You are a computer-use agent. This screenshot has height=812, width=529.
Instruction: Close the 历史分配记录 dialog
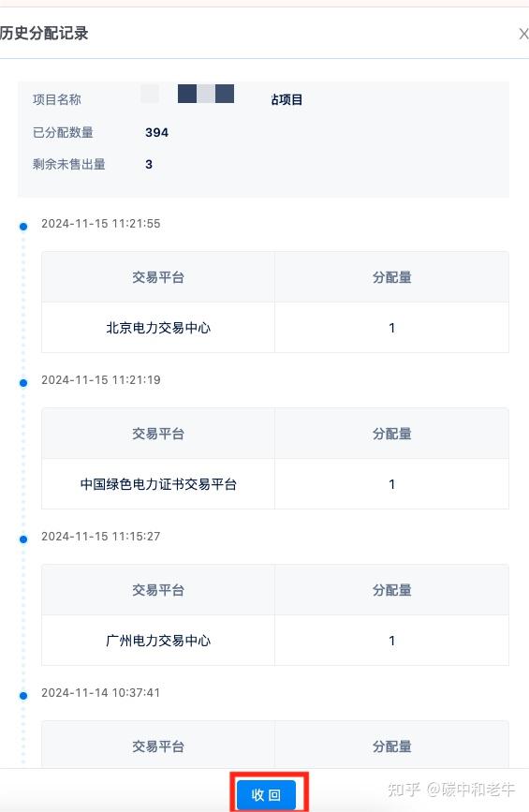pyautogui.click(x=523, y=34)
